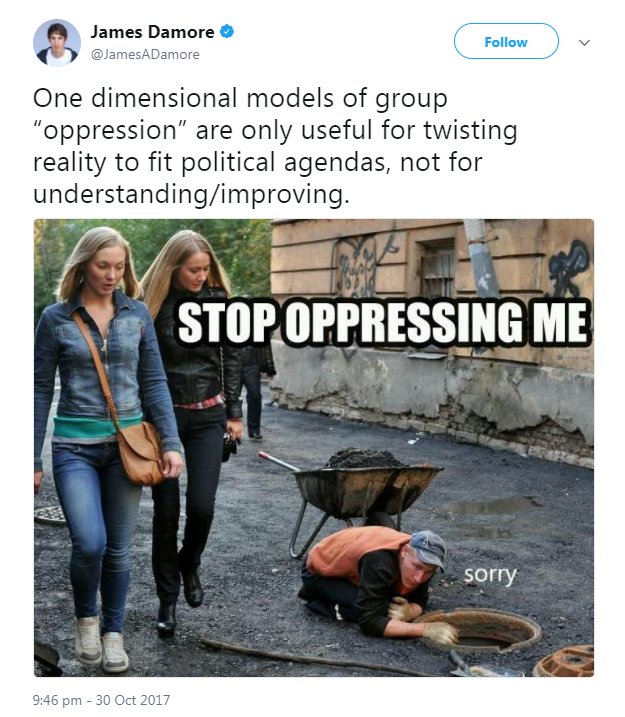The image size is (625, 717).
Task: Visit the @JamesADamore handle link
Action: click(x=145, y=54)
